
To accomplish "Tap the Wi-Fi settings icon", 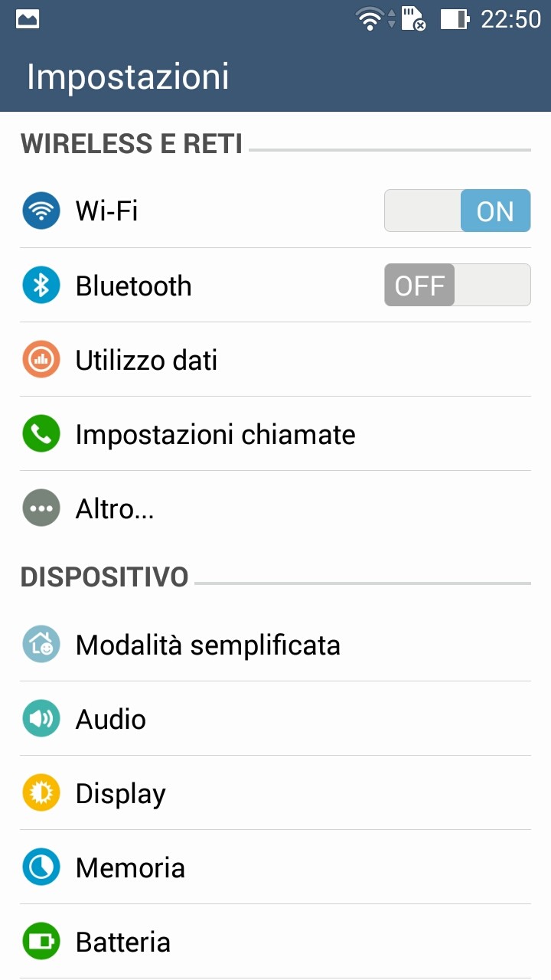I will pos(41,211).
